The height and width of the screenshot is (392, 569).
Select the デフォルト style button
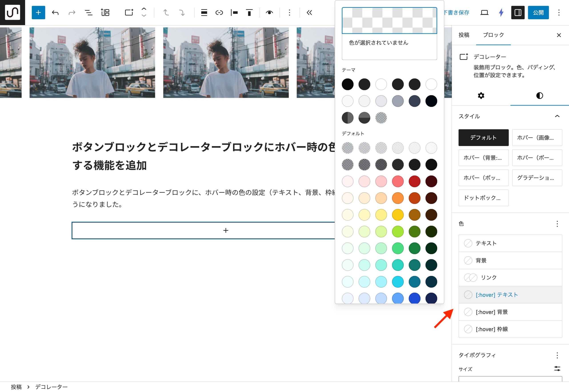[483, 138]
